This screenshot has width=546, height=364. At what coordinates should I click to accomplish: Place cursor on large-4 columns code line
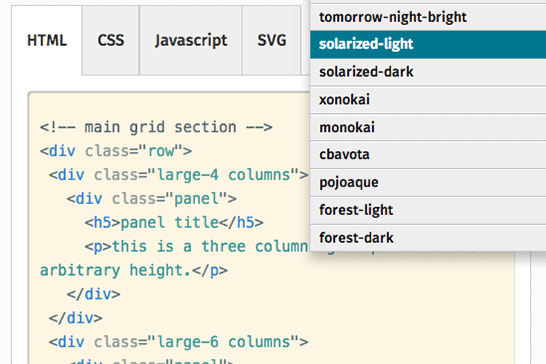[178, 175]
